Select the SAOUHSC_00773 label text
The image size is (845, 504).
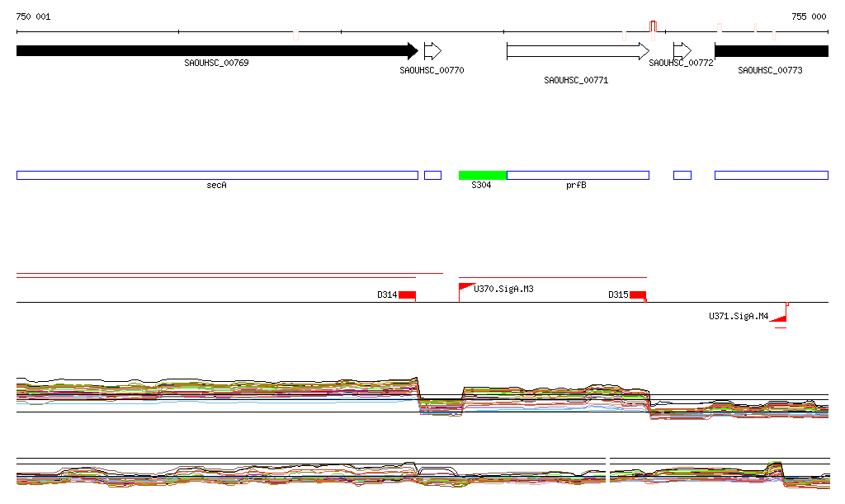(x=770, y=71)
